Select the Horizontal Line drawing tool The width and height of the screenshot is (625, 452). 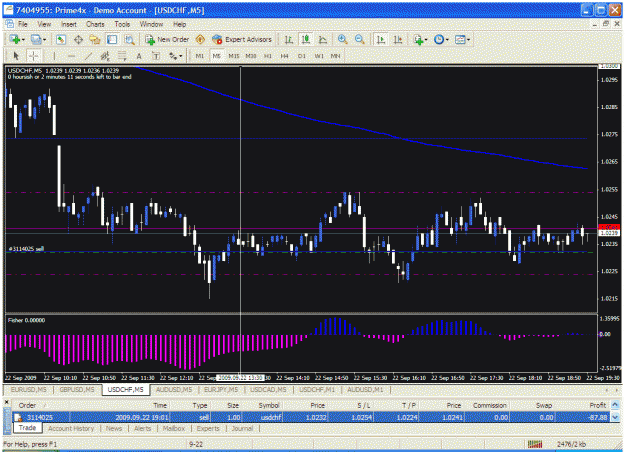[71, 56]
